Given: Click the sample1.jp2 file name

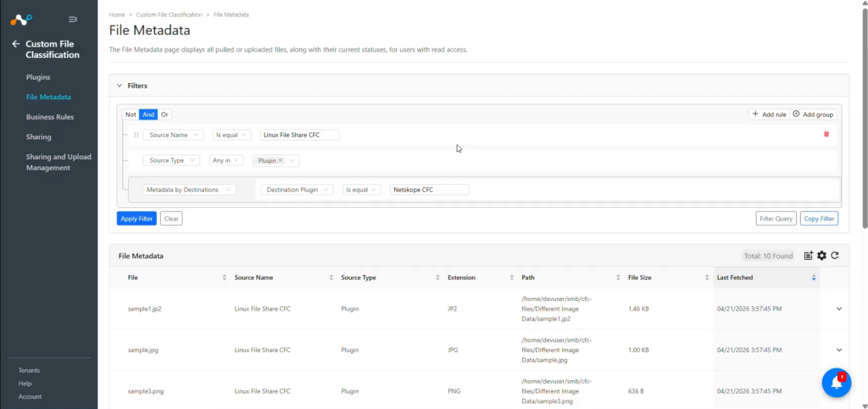Looking at the screenshot, I should click(144, 309).
